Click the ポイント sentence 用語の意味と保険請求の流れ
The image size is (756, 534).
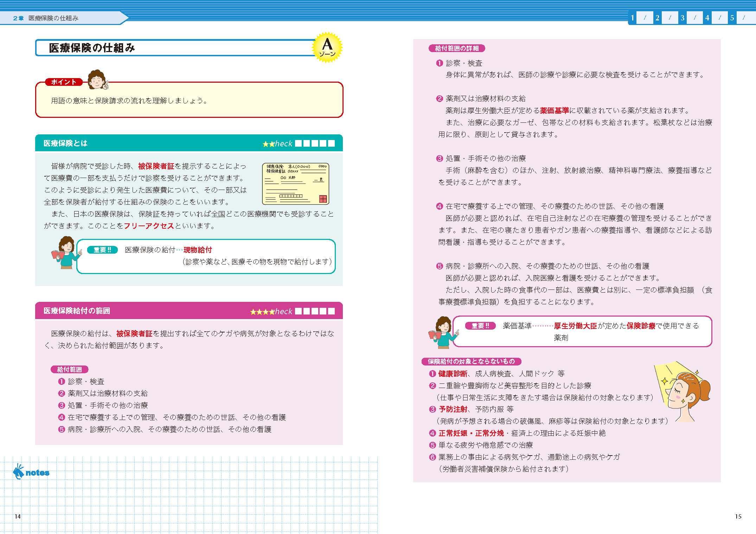[x=130, y=101]
